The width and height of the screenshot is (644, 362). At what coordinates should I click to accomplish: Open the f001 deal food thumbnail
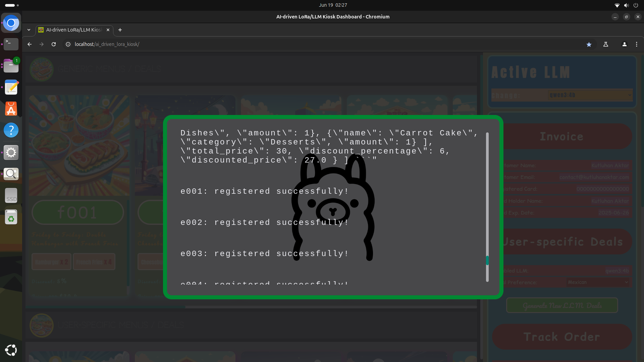click(79, 145)
